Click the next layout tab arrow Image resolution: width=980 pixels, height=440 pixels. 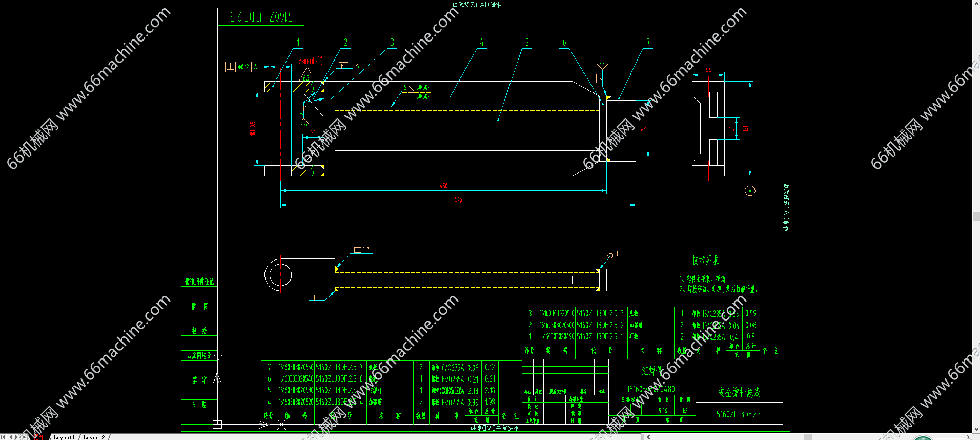click(x=16, y=437)
